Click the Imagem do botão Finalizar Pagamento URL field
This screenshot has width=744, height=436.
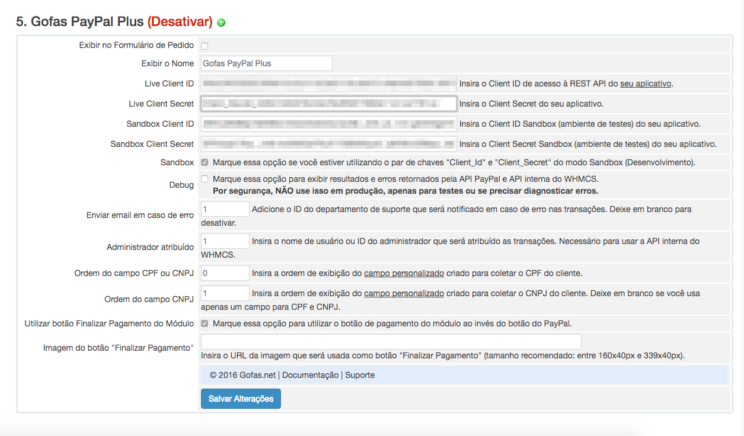point(391,342)
